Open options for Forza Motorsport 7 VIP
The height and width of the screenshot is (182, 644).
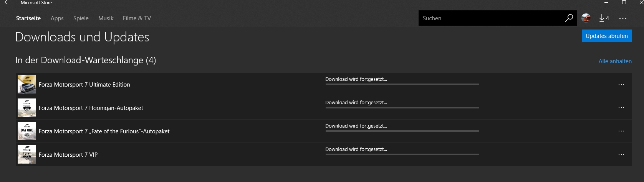(621, 154)
